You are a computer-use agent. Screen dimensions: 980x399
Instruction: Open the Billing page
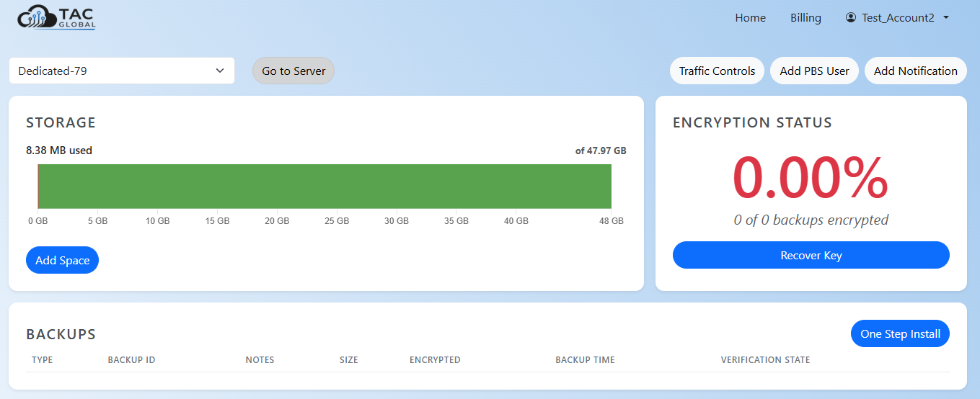(x=805, y=17)
